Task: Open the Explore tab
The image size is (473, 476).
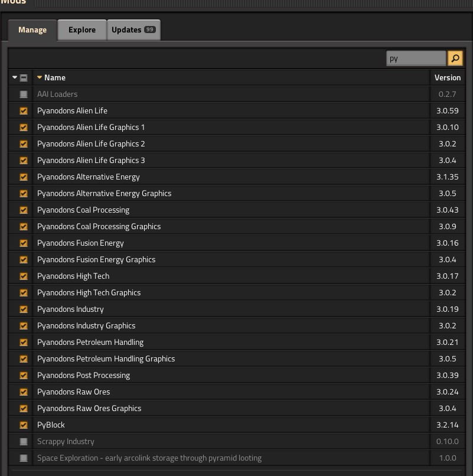Action: (82, 30)
